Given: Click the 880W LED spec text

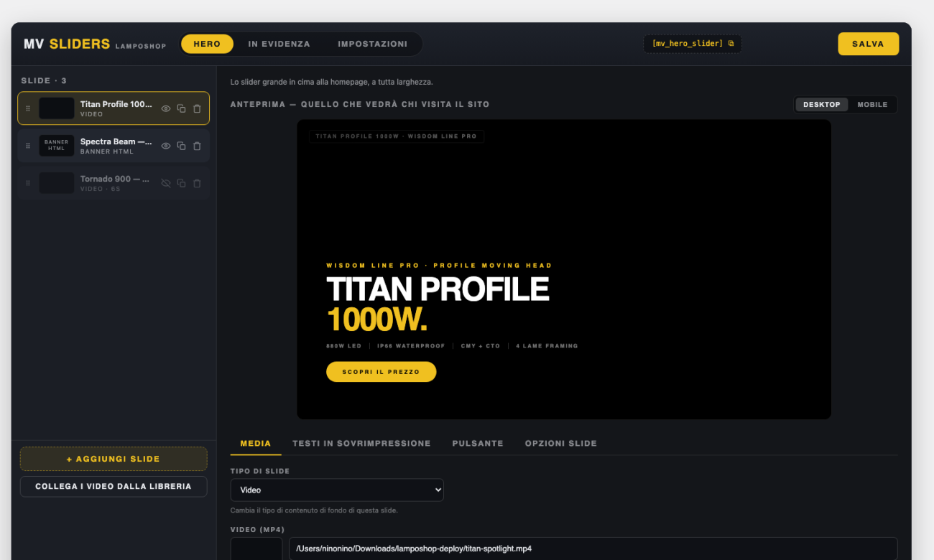Looking at the screenshot, I should (x=344, y=346).
